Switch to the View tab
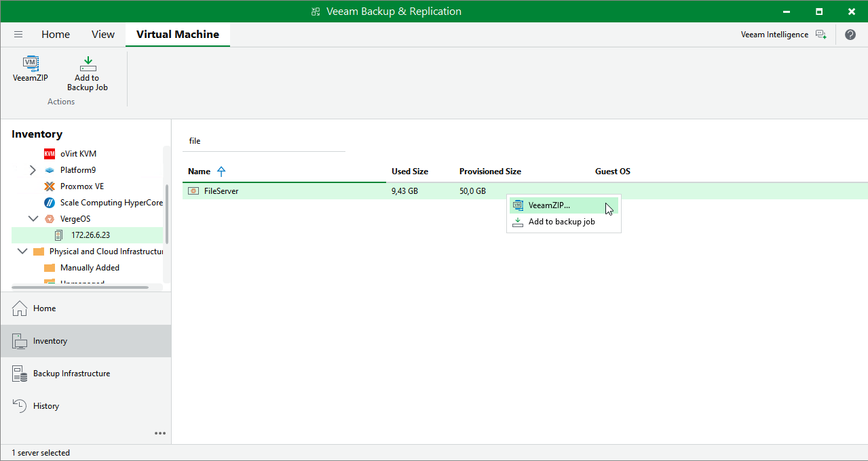This screenshot has width=868, height=461. click(x=103, y=34)
